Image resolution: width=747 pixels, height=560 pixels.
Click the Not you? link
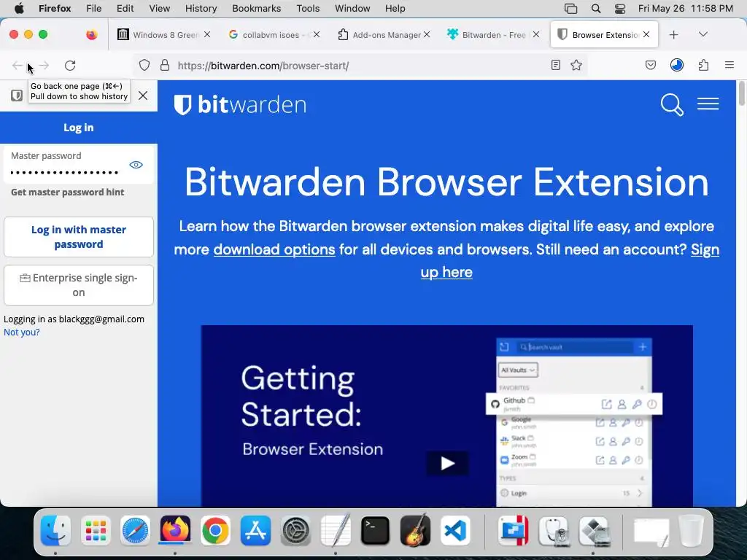coord(21,332)
